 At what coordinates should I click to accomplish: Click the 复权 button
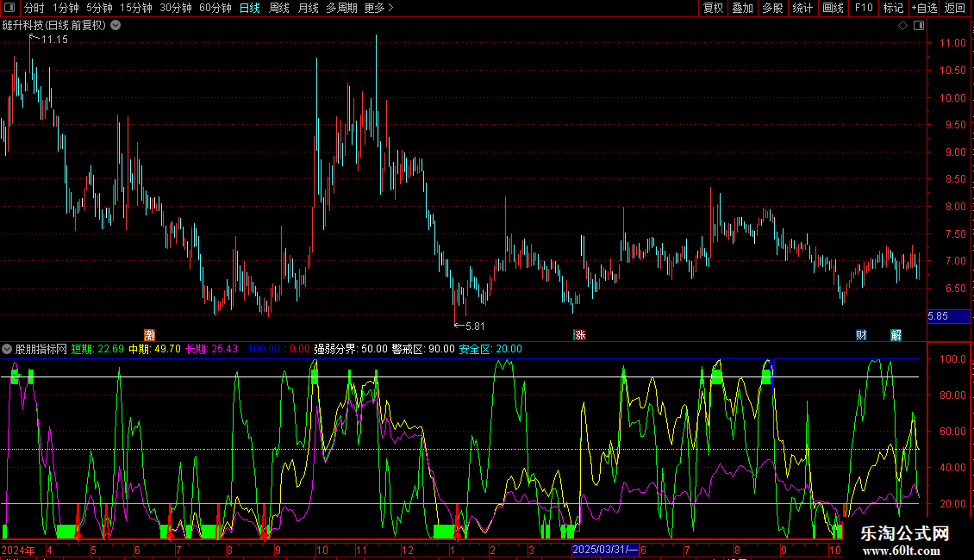coord(713,8)
